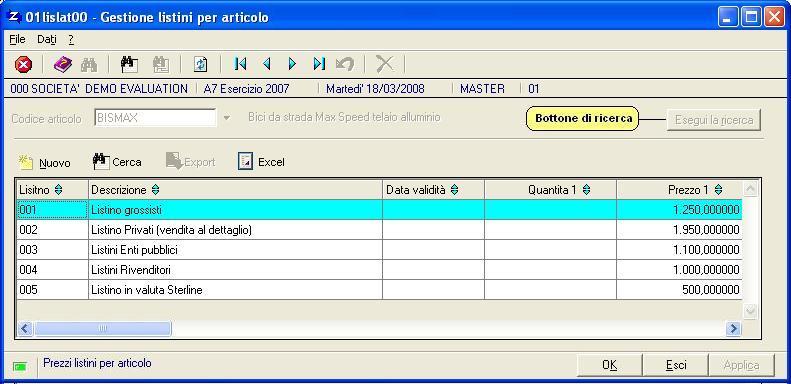Click price cell 1.250,000000
This screenshot has height=384, width=791.
[x=679, y=209]
